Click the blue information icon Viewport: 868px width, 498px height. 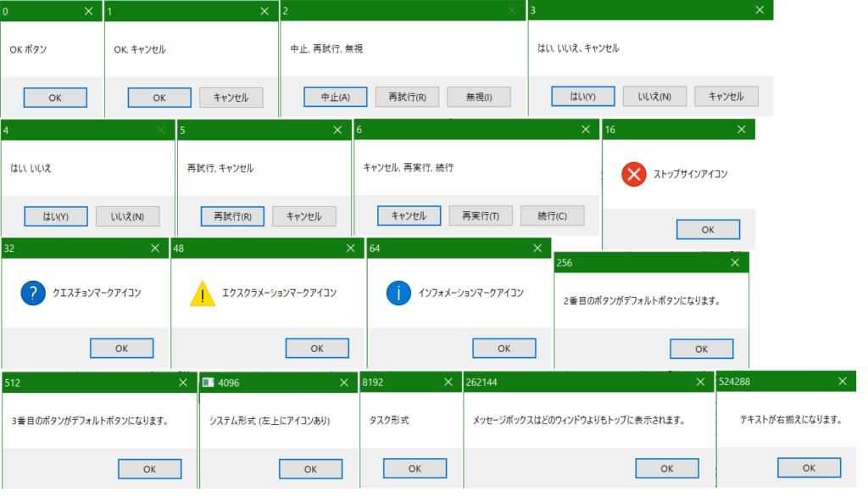coord(398,293)
